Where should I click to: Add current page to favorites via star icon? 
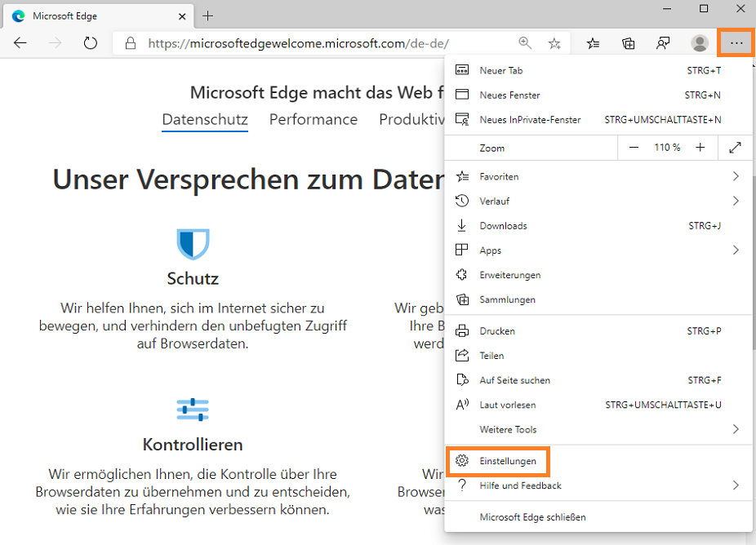click(554, 42)
